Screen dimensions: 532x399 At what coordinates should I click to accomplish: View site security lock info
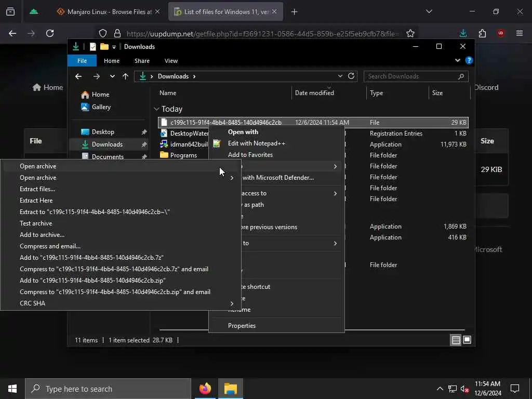point(117,33)
